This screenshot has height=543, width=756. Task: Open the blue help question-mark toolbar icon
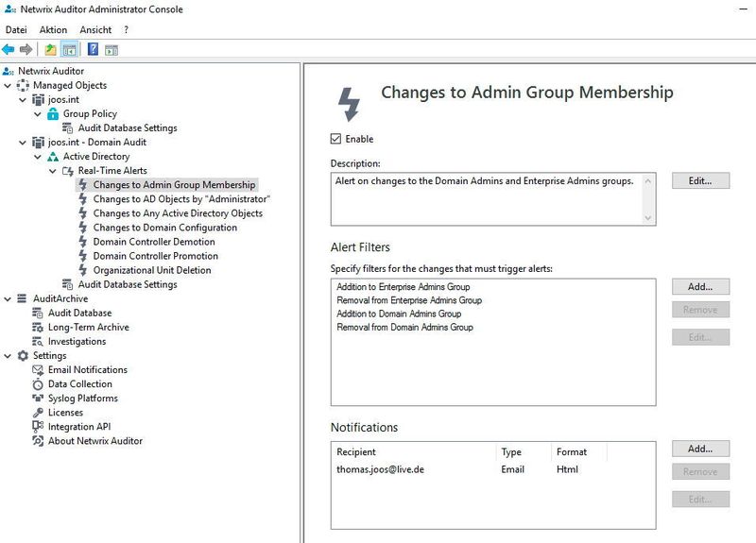point(93,49)
